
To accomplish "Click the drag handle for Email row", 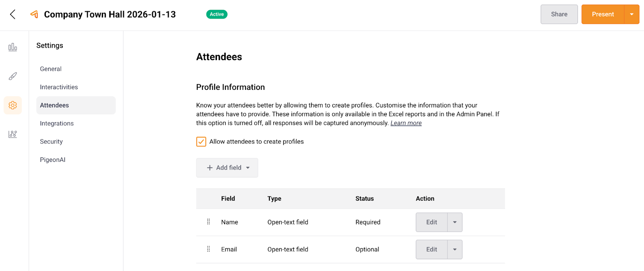I will [208, 249].
